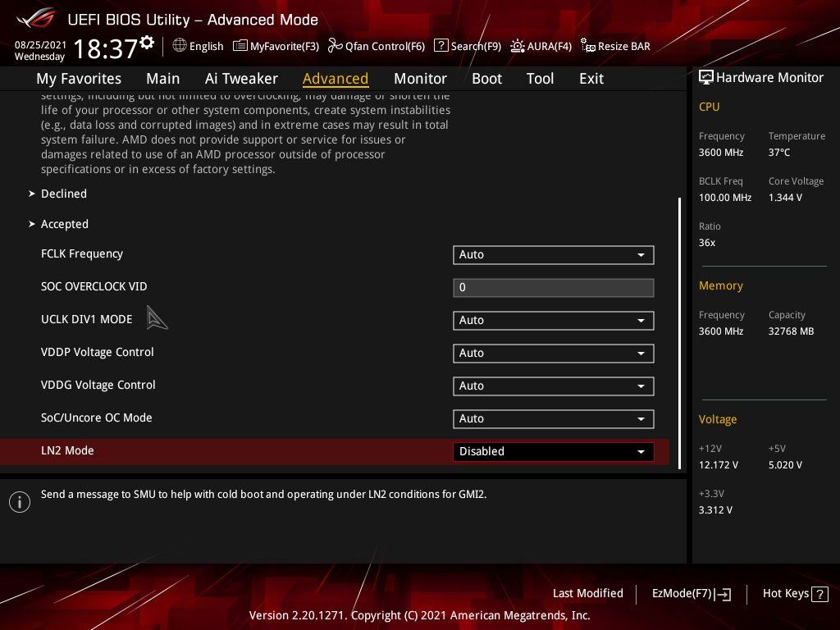Switch to EzMode(F7)
Image resolution: width=840 pixels, height=630 pixels.
point(692,594)
